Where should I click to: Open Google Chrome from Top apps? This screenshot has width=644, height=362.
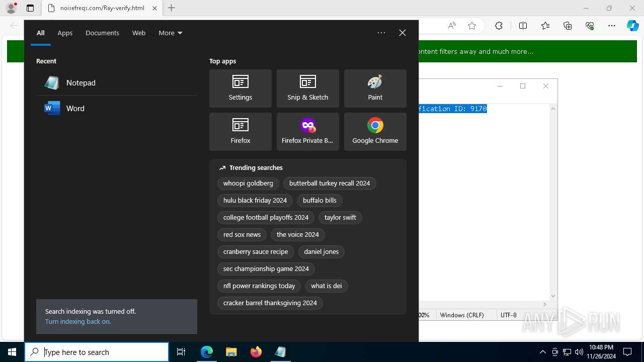point(375,132)
